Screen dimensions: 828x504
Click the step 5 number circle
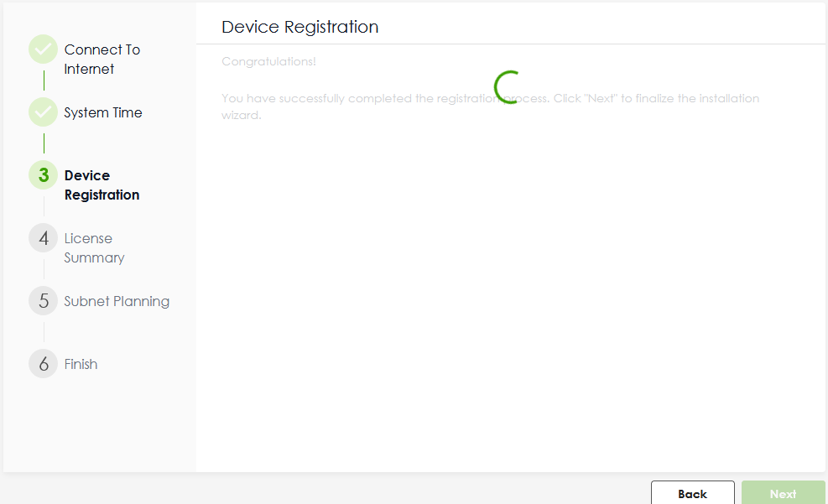(x=44, y=301)
